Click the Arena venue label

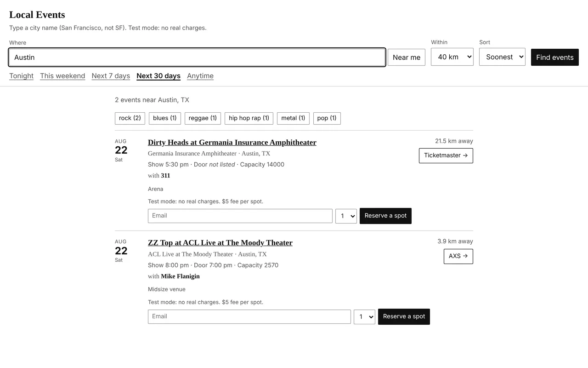click(x=156, y=189)
